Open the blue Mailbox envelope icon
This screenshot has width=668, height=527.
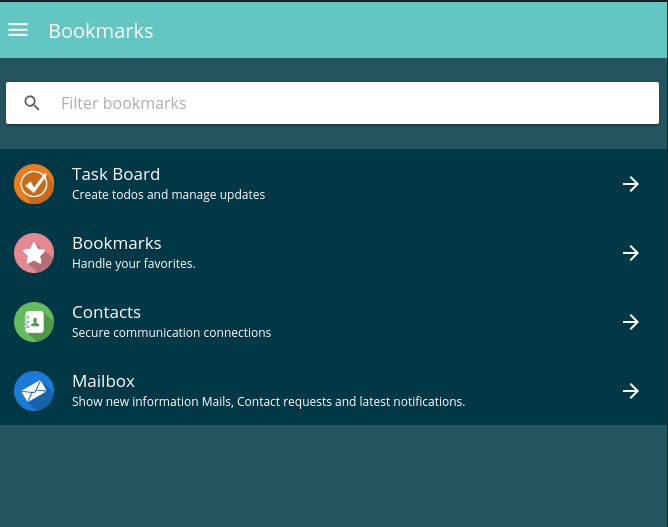34,391
